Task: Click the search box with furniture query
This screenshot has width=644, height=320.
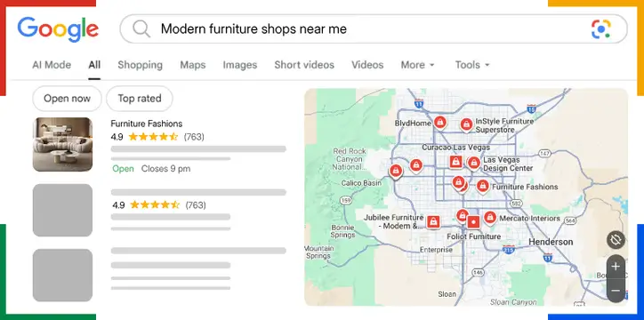Action: (x=374, y=29)
